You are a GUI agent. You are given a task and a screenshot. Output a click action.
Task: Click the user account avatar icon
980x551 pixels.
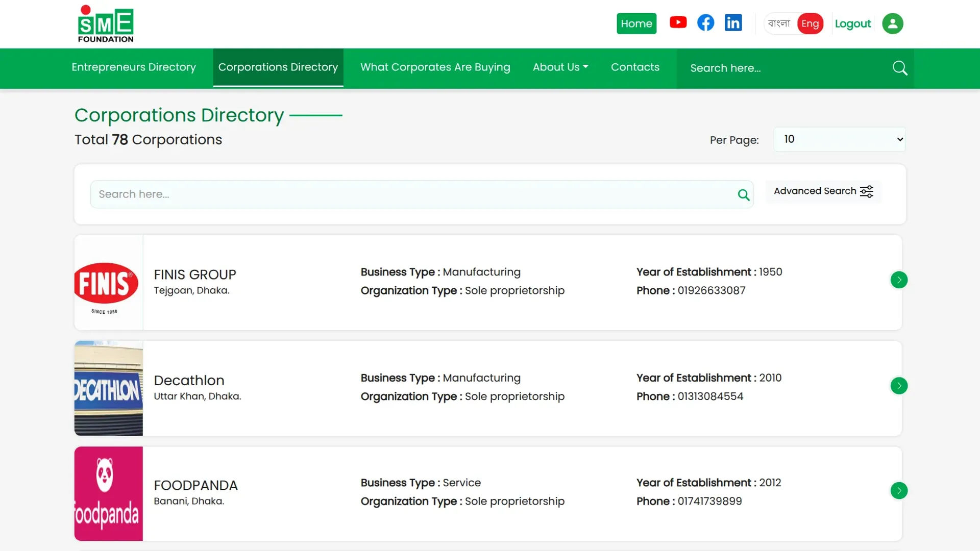(892, 23)
